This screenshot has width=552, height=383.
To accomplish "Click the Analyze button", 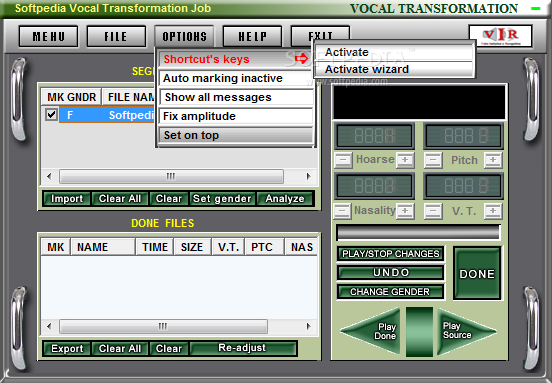I will 285,199.
